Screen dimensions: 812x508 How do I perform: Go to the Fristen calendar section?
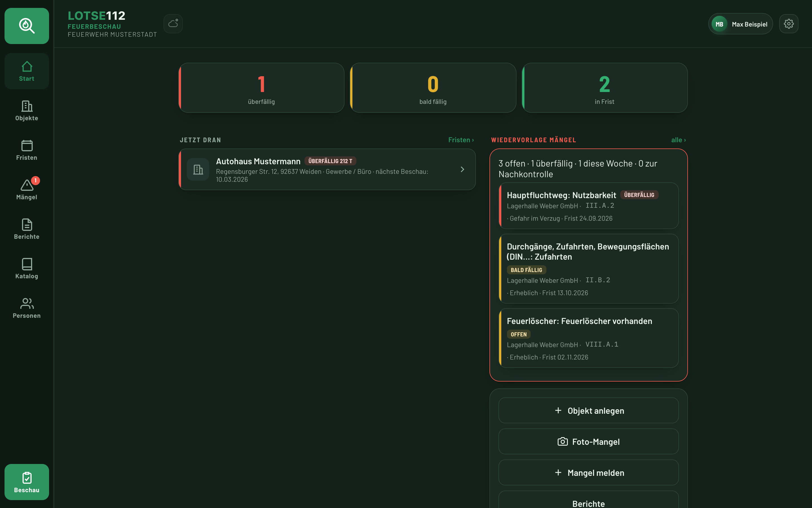(27, 150)
